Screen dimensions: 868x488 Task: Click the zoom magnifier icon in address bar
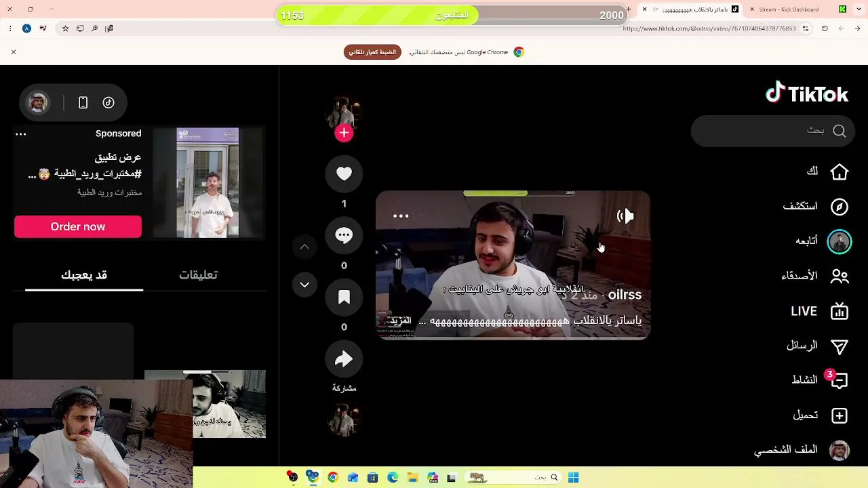tap(94, 28)
